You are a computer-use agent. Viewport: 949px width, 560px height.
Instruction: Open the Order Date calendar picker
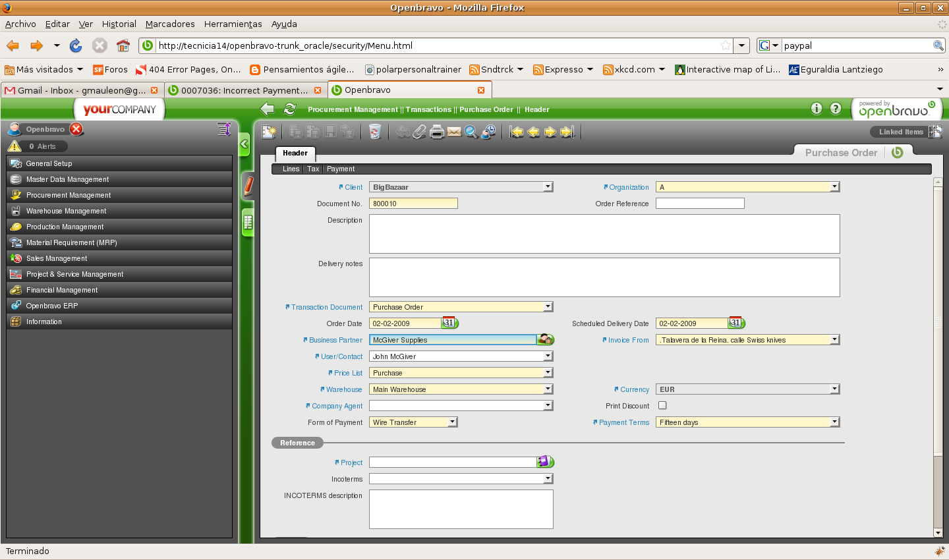(449, 323)
